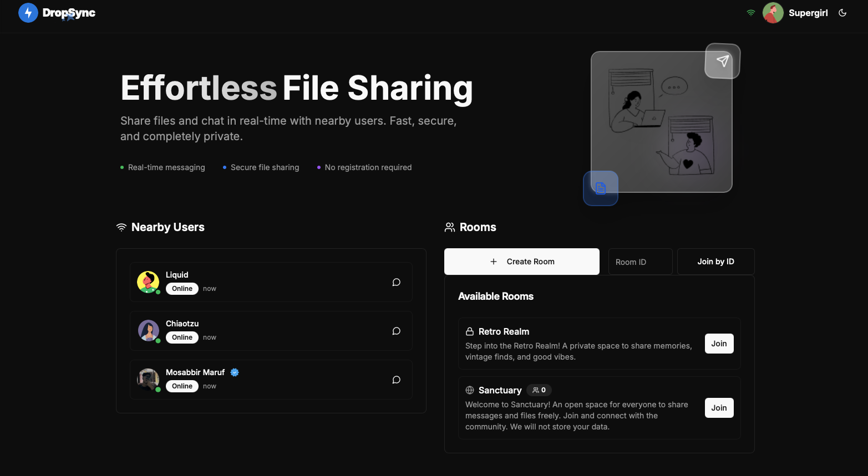Screen dimensions: 868x476
Task: Click inside the Room ID field
Action: (x=640, y=261)
